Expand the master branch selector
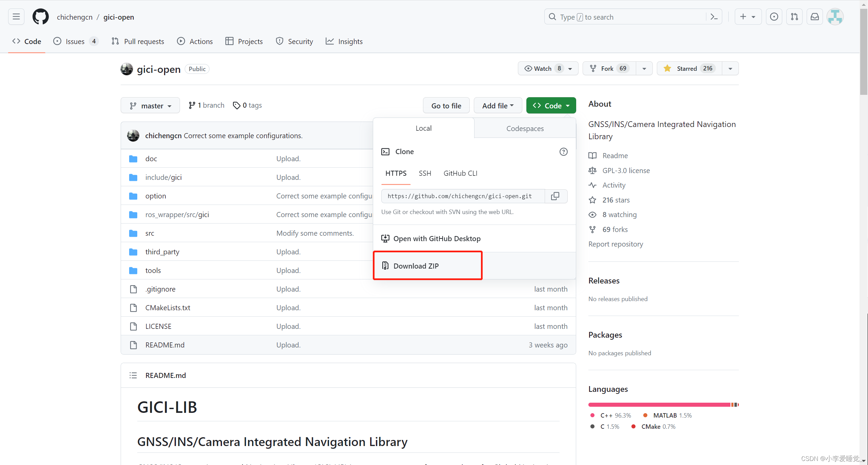Image resolution: width=868 pixels, height=465 pixels. click(150, 105)
